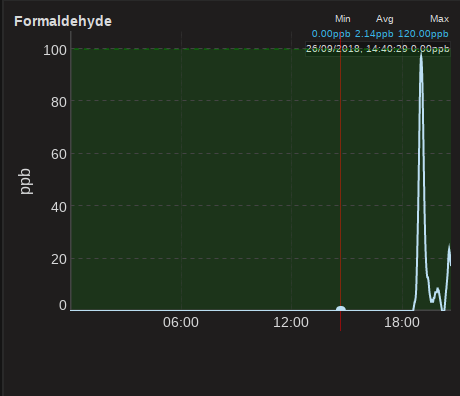Sort legend by the Max column header
The width and height of the screenshot is (460, 396).
click(439, 19)
